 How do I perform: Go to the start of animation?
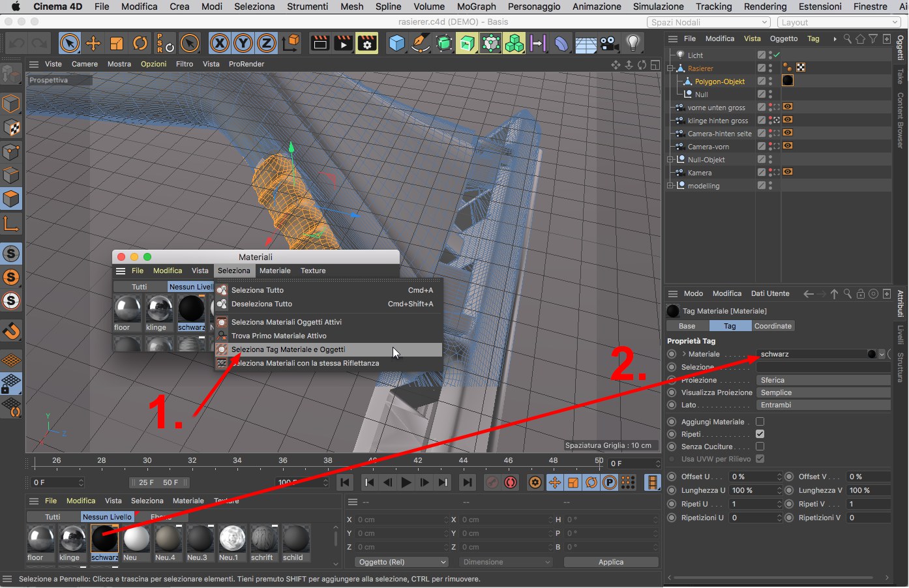pos(345,482)
